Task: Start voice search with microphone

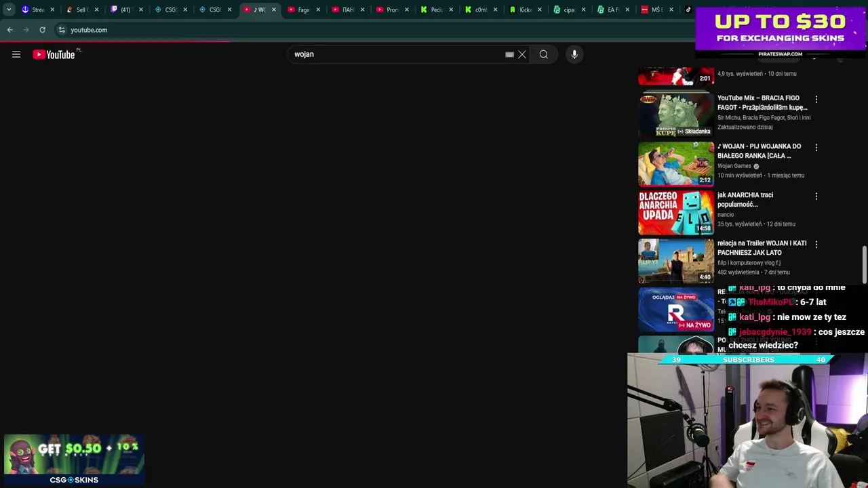Action: click(x=574, y=54)
